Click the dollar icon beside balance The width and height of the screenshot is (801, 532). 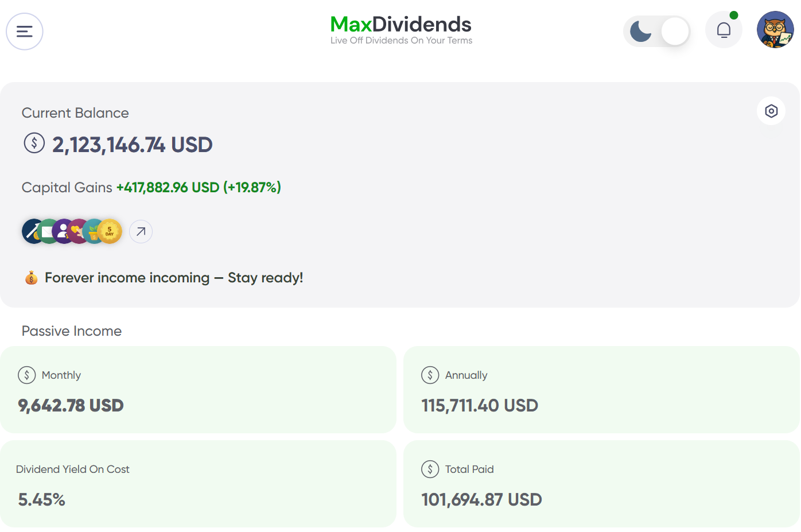point(34,143)
